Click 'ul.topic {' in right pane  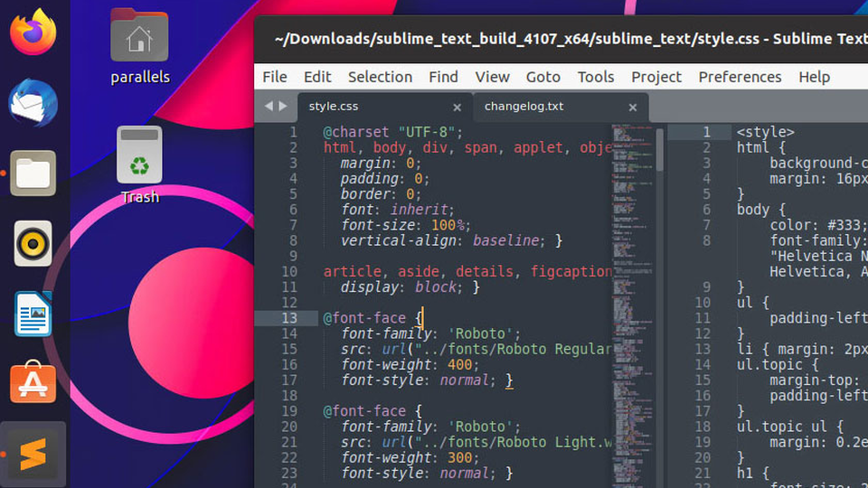(778, 364)
